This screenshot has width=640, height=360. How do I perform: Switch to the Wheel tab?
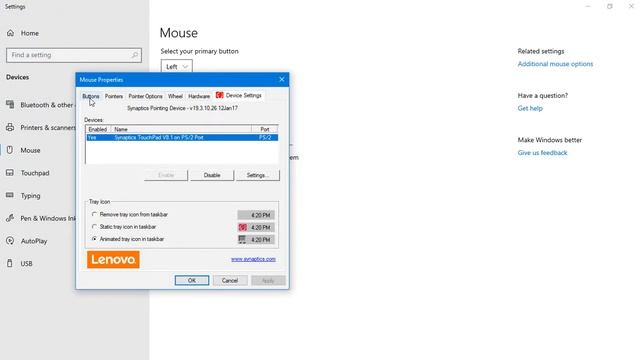coord(175,96)
